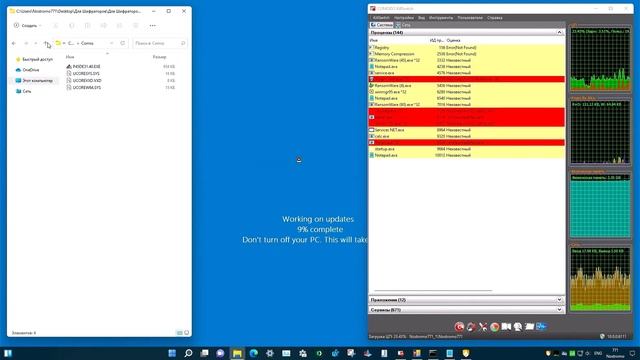Open the KillSwitch menu in menu bar

[381, 18]
